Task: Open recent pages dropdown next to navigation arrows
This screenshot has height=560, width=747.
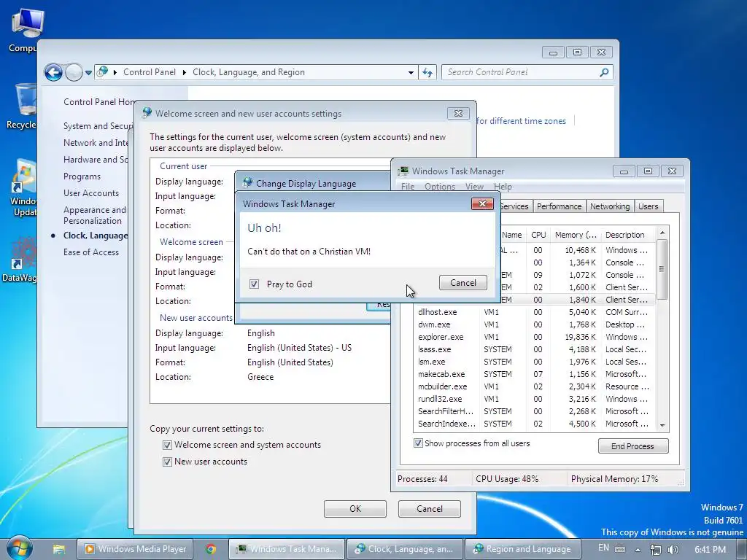Action: pyautogui.click(x=88, y=73)
